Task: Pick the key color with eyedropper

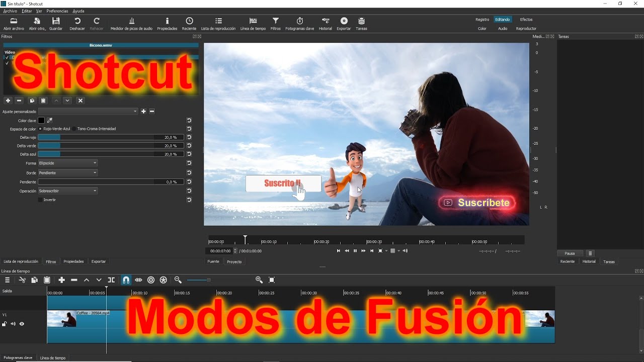Action: 49,120
